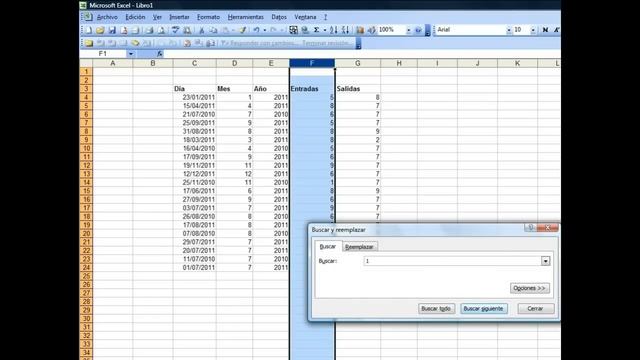Click the New workbook icon
640x360 pixels.
(89, 30)
